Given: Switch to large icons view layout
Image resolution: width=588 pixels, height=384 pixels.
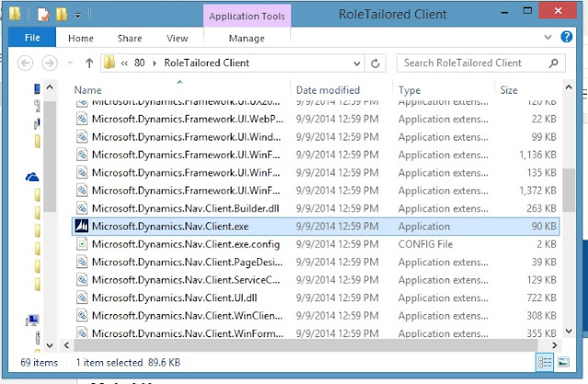Looking at the screenshot, I should [x=563, y=362].
